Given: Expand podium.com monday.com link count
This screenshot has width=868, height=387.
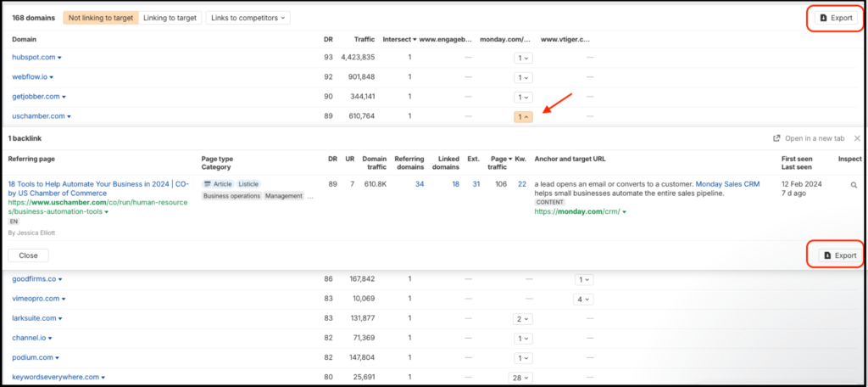Looking at the screenshot, I should click(x=523, y=358).
